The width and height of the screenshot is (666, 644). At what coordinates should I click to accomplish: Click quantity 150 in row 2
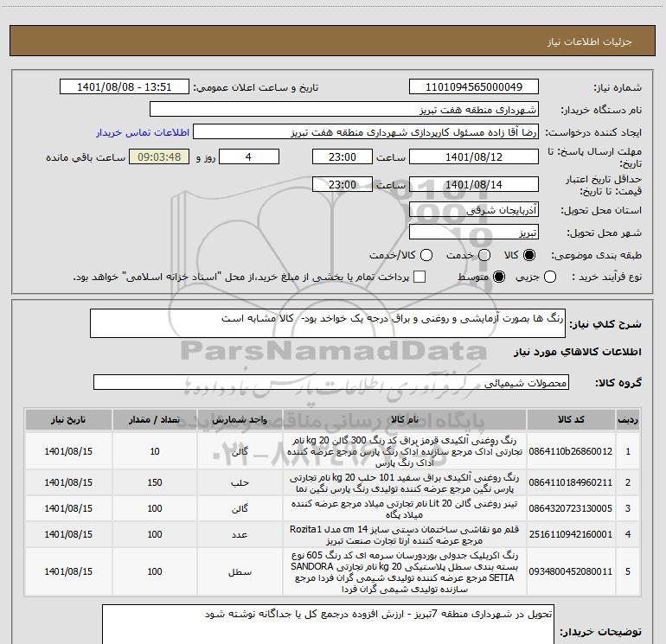[155, 482]
